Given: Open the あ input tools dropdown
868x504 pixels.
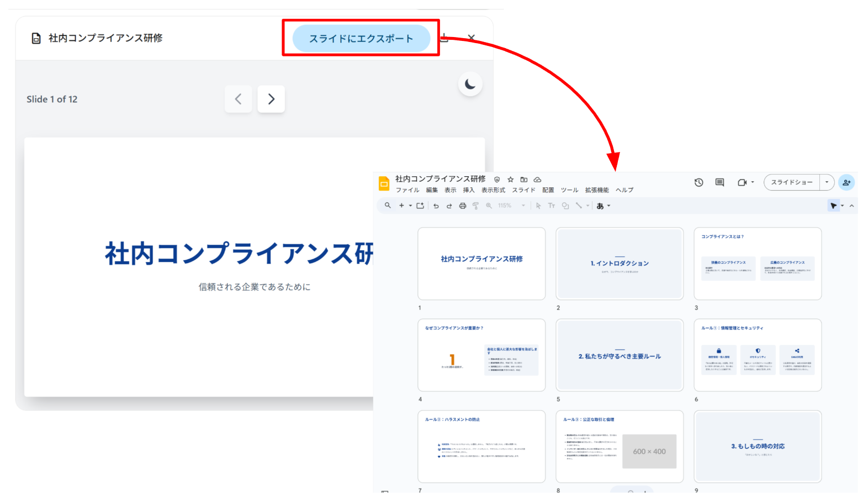Looking at the screenshot, I should [x=604, y=206].
